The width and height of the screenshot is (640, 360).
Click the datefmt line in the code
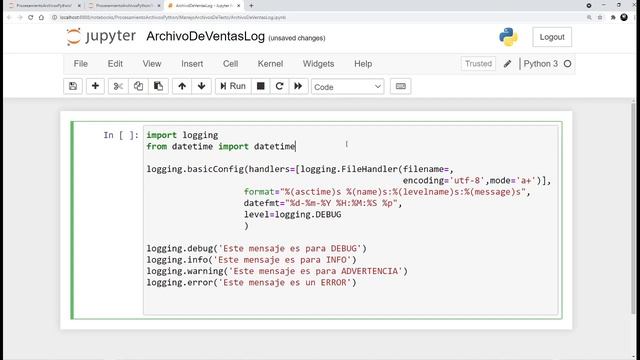(322, 203)
